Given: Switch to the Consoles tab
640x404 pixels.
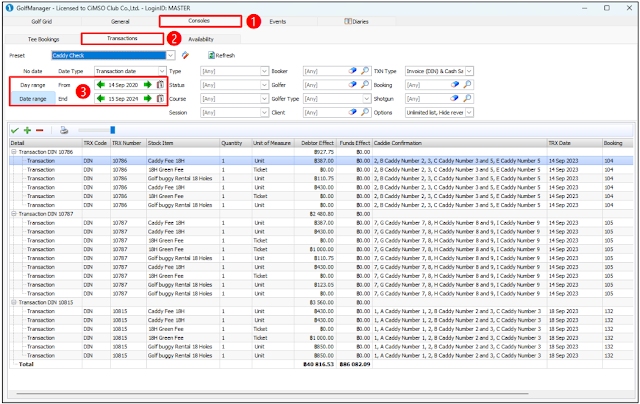Looking at the screenshot, I should (x=200, y=21).
